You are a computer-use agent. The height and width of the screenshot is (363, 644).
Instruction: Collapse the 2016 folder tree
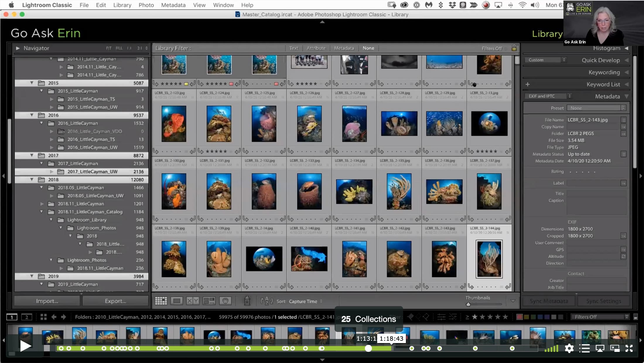click(x=32, y=115)
